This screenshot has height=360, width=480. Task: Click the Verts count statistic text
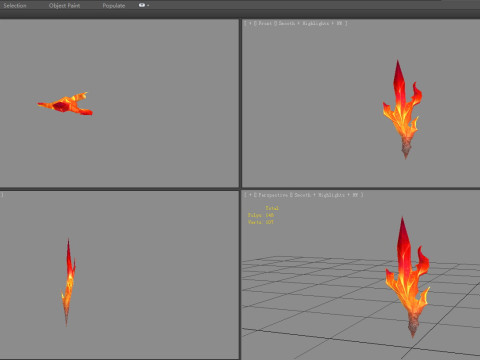pyautogui.click(x=261, y=222)
